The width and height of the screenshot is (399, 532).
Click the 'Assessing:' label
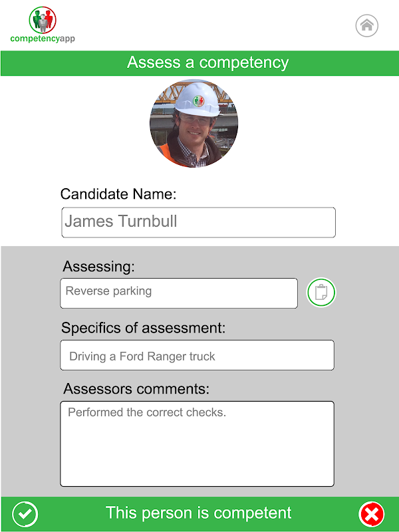pos(98,267)
